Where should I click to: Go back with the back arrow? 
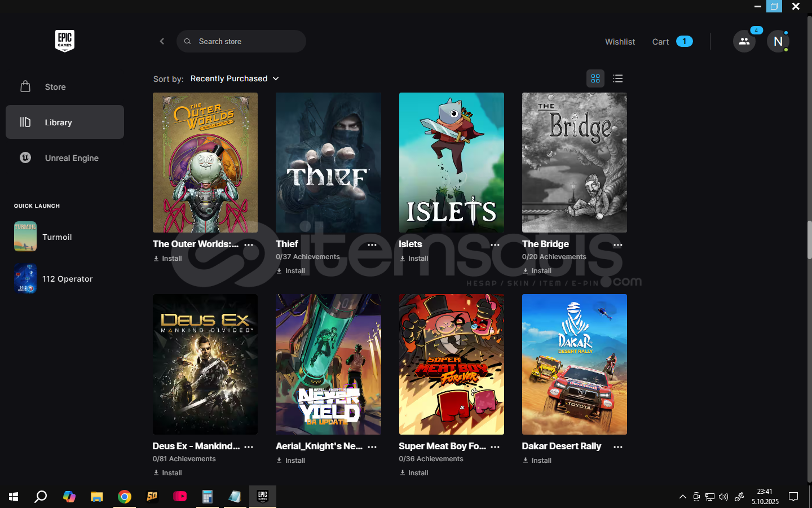(162, 41)
